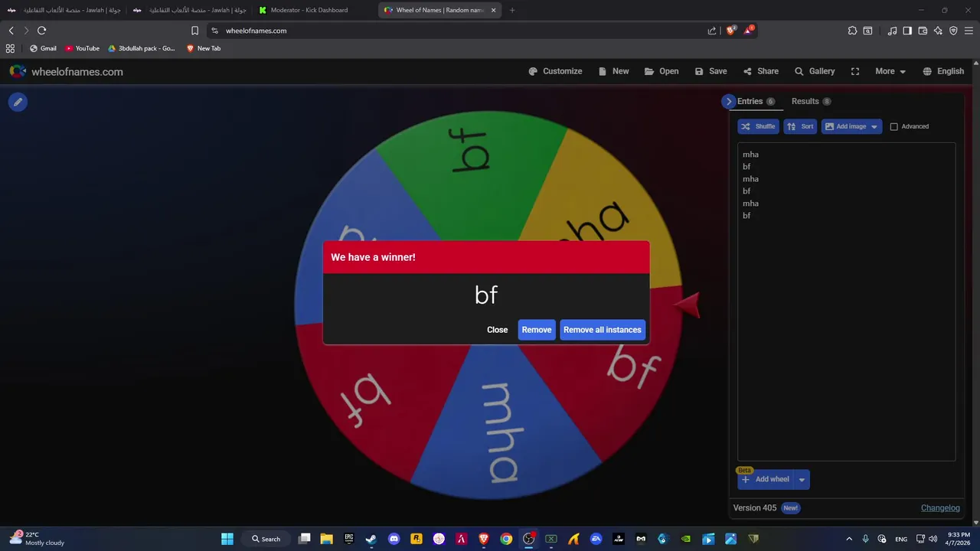The width and height of the screenshot is (980, 551).
Task: Shuffle the wheel entries
Action: tap(758, 126)
